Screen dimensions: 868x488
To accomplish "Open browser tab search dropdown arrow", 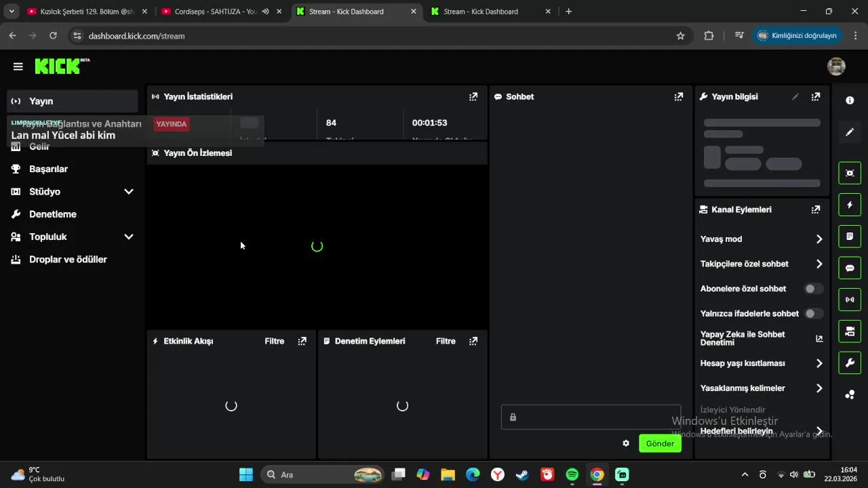I will [x=12, y=12].
